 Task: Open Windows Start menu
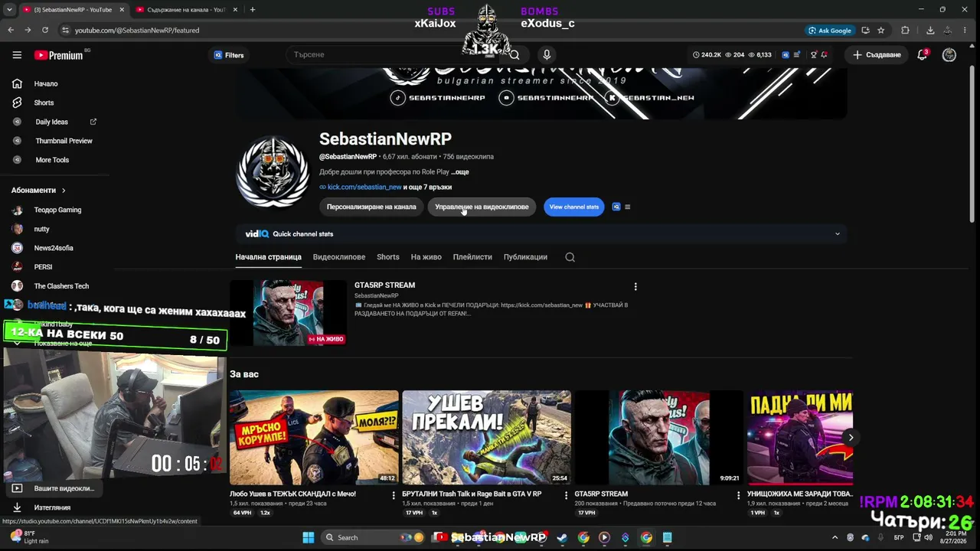pyautogui.click(x=308, y=537)
